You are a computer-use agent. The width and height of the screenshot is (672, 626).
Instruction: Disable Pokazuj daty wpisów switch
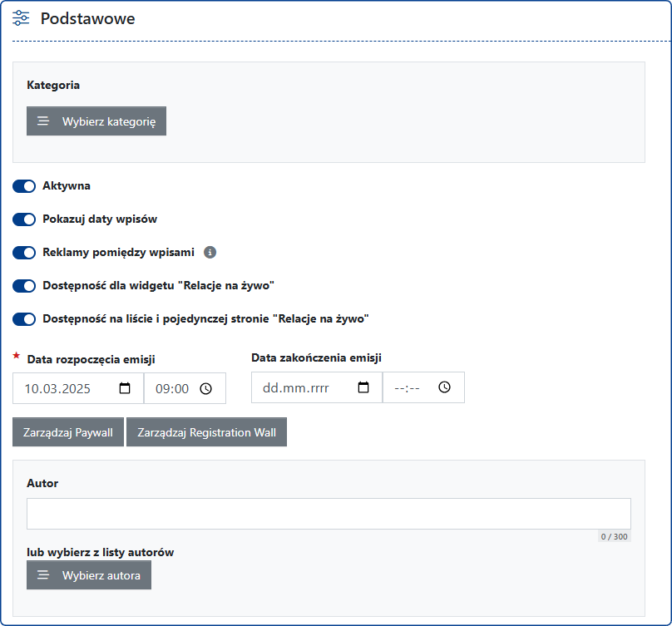pos(24,219)
